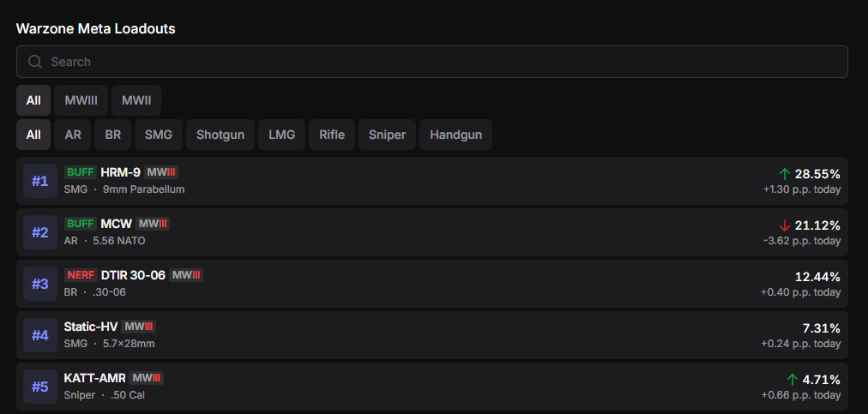This screenshot has height=414, width=868.
Task: Show only SMG weapons
Action: click(x=158, y=135)
